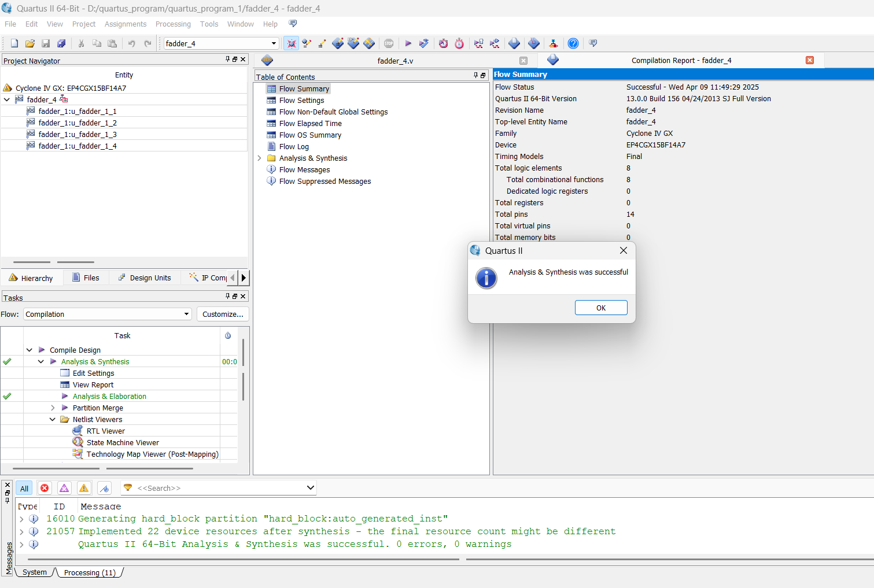Click the blue Help question mark icon
The image size is (874, 588).
(x=573, y=43)
